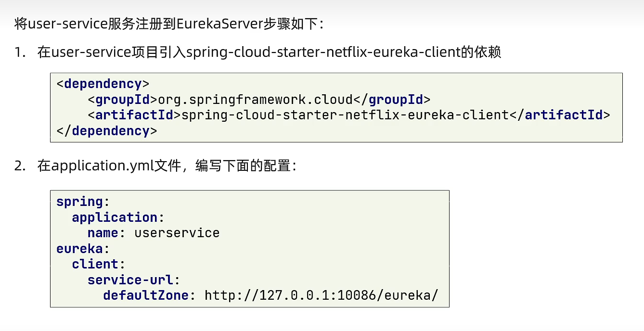644x331 pixels.
Task: Click the "service-url:" key in YAML
Action: (134, 280)
